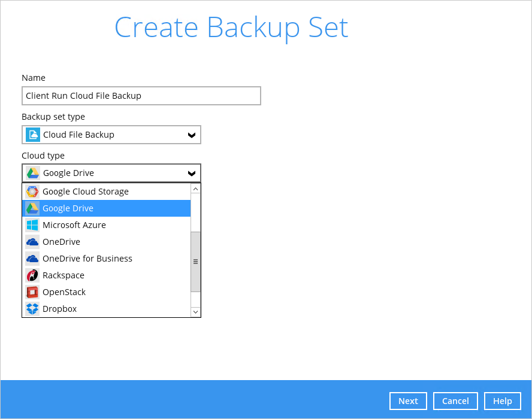Click the Next button
This screenshot has height=419, width=532.
coord(408,401)
